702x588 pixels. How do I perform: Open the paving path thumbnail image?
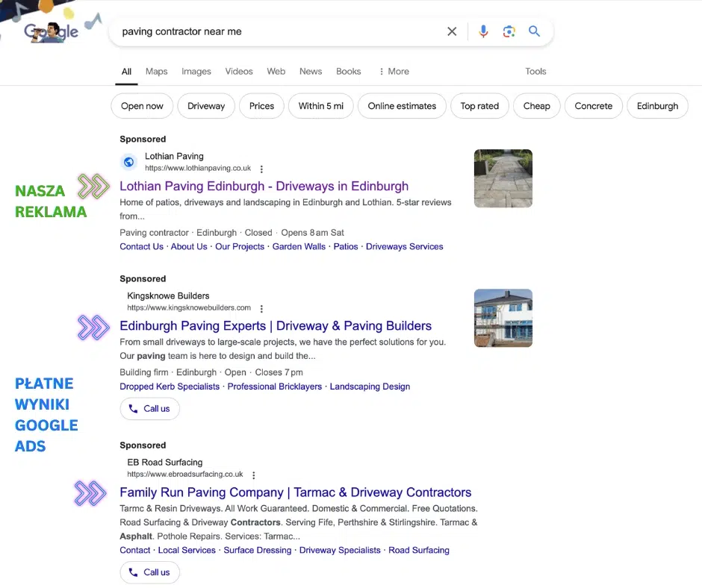[503, 178]
